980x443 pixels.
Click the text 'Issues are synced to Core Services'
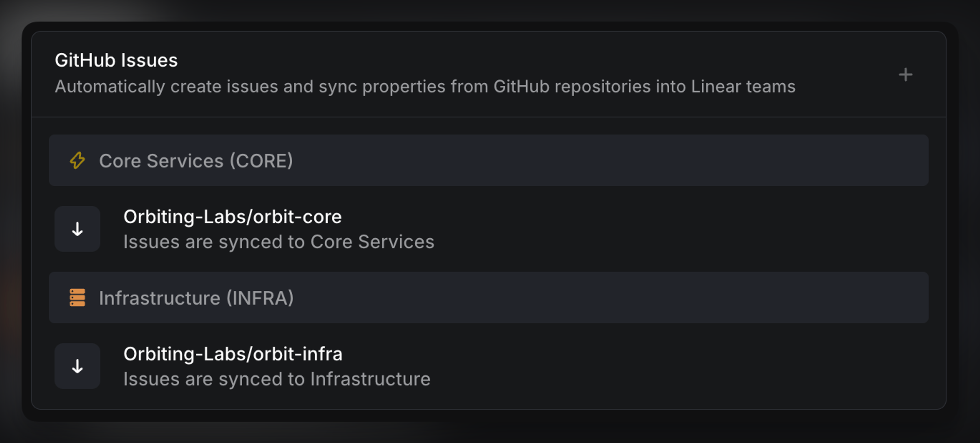tap(279, 241)
